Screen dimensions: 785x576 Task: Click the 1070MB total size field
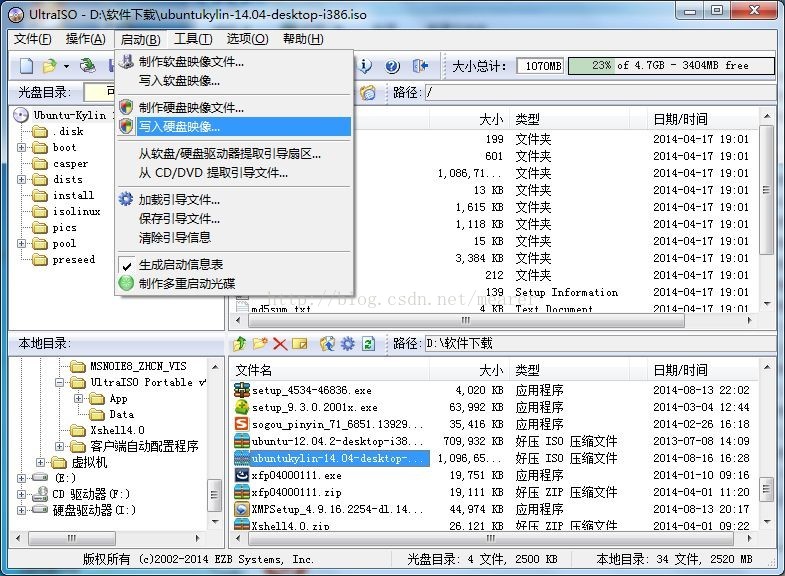pyautogui.click(x=540, y=66)
